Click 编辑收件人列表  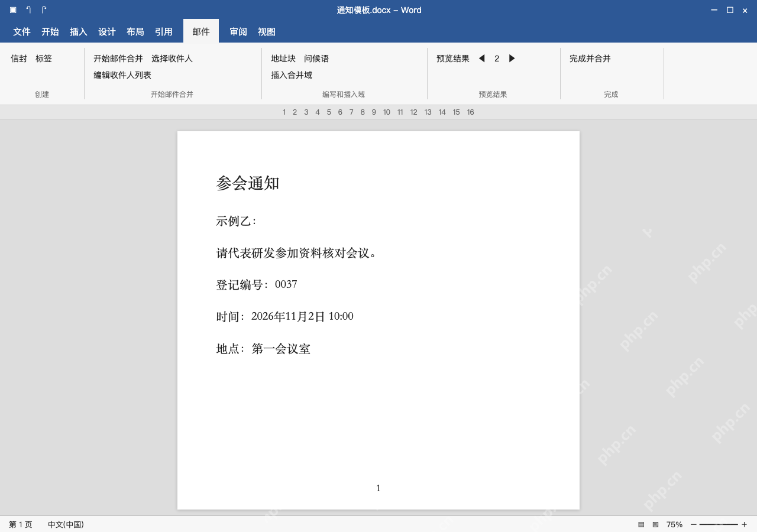pos(122,75)
